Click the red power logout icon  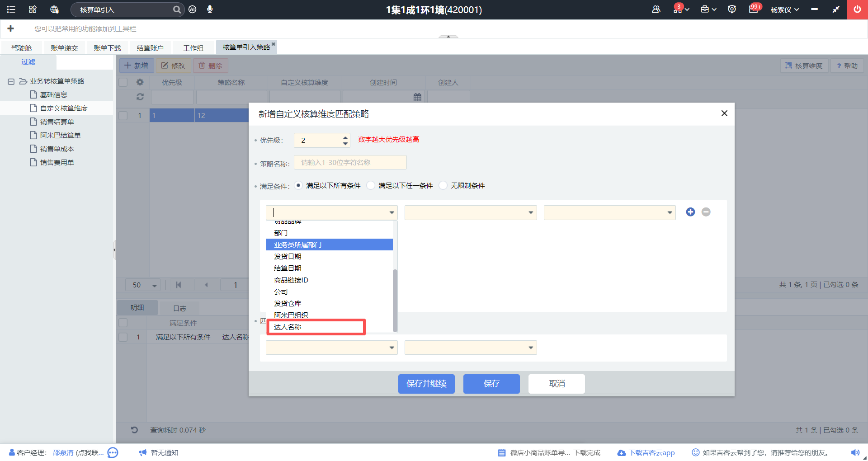857,9
